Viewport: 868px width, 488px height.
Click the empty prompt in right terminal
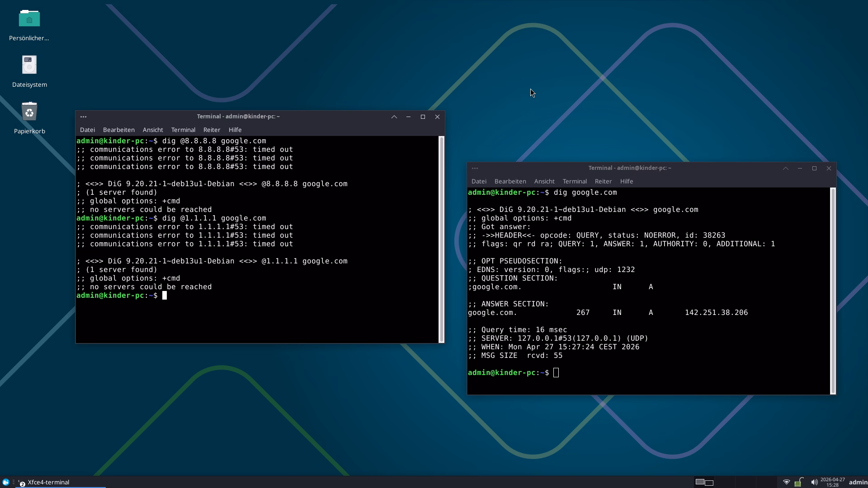pos(514,373)
